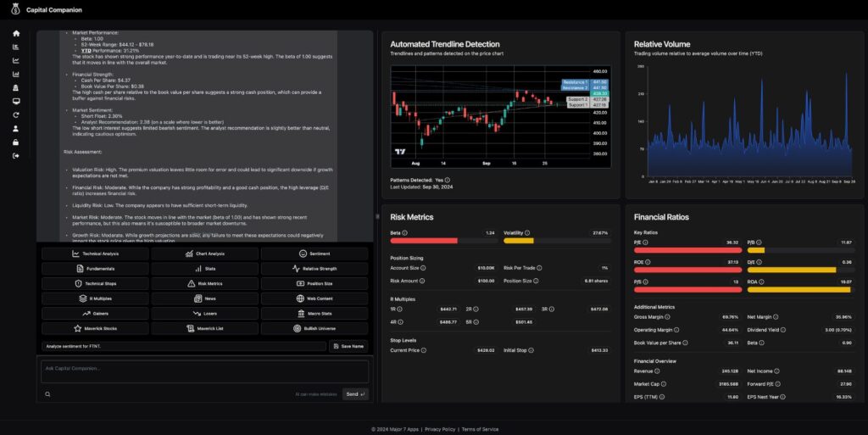Focus the Ask Capital Companion text box
The image size is (868, 435).
(x=205, y=371)
